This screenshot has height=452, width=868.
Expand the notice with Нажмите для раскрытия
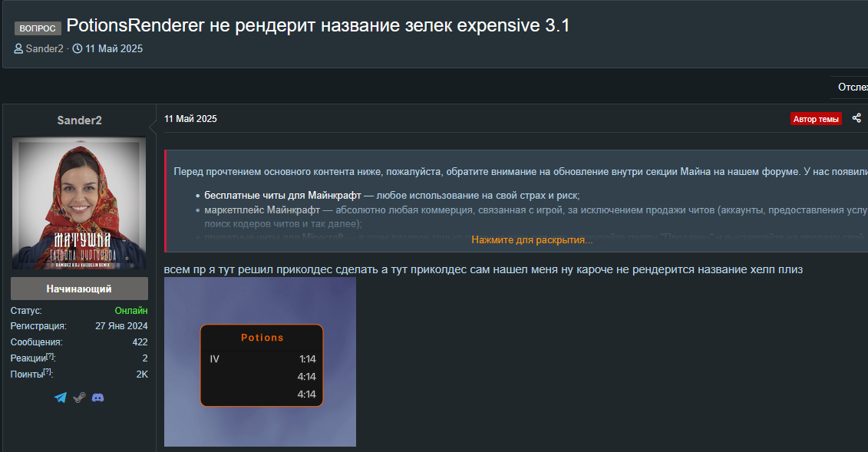pos(532,239)
